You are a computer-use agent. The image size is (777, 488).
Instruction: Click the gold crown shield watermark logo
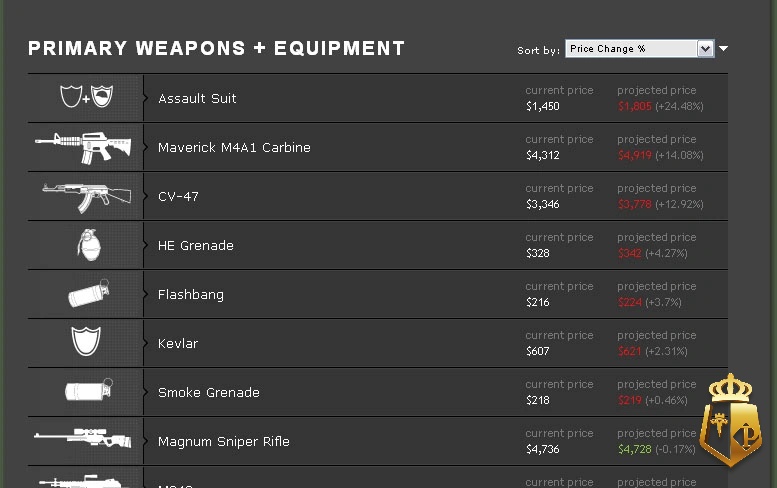point(730,420)
